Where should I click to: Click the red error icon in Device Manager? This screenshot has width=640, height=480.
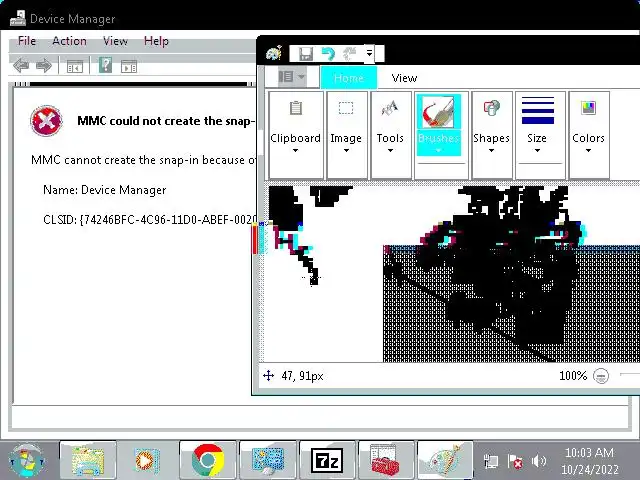coord(46,121)
